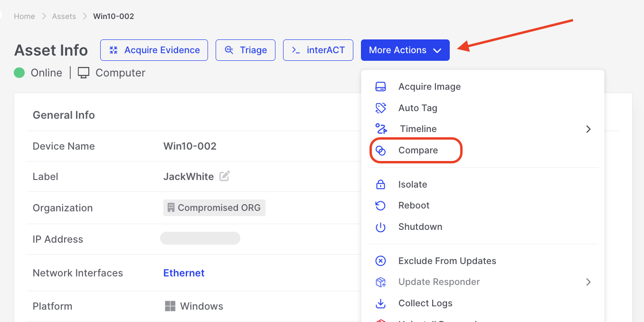The height and width of the screenshot is (322, 644).
Task: Click the Collect Logs download icon
Action: [380, 303]
